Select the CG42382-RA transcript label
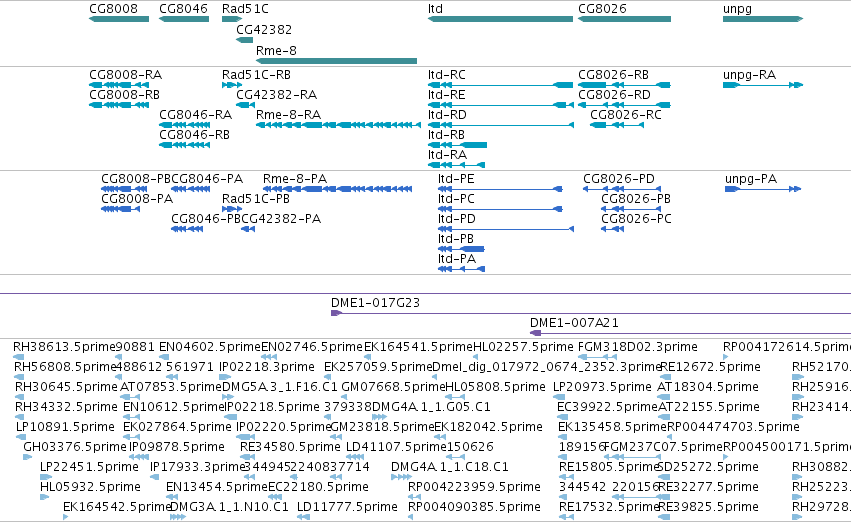 click(276, 94)
